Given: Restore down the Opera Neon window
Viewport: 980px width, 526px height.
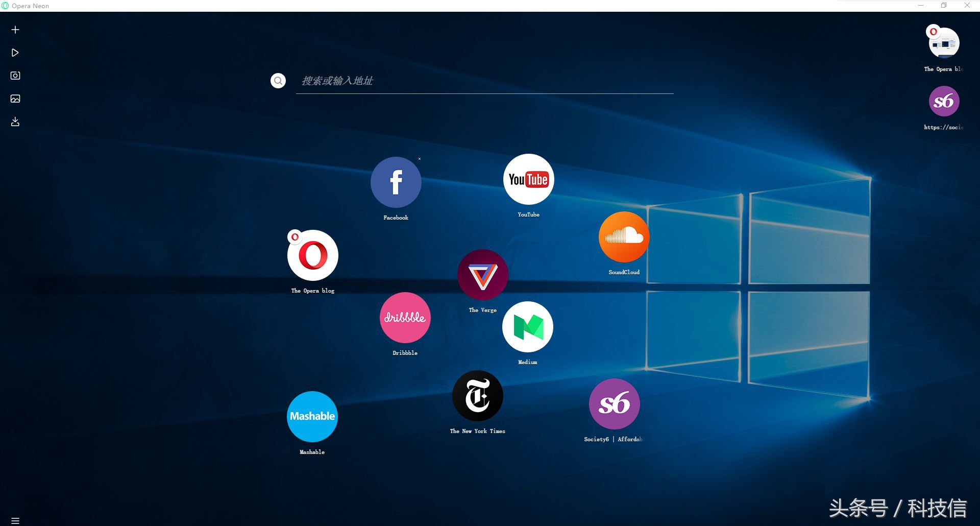Looking at the screenshot, I should pyautogui.click(x=944, y=6).
